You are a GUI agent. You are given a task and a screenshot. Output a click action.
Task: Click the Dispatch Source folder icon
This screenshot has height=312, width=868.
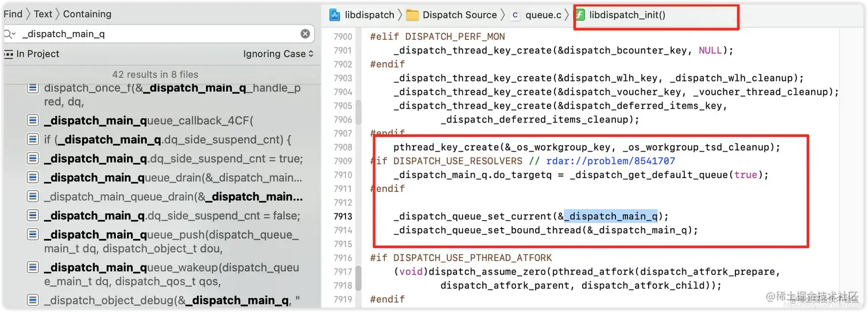tap(412, 15)
